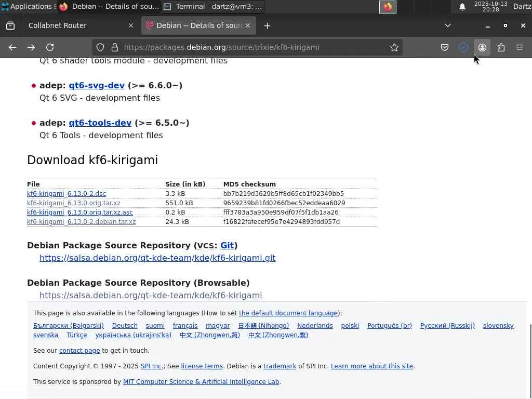Close the Debian Details of source tab
The width and height of the screenshot is (532, 399).
tap(248, 25)
